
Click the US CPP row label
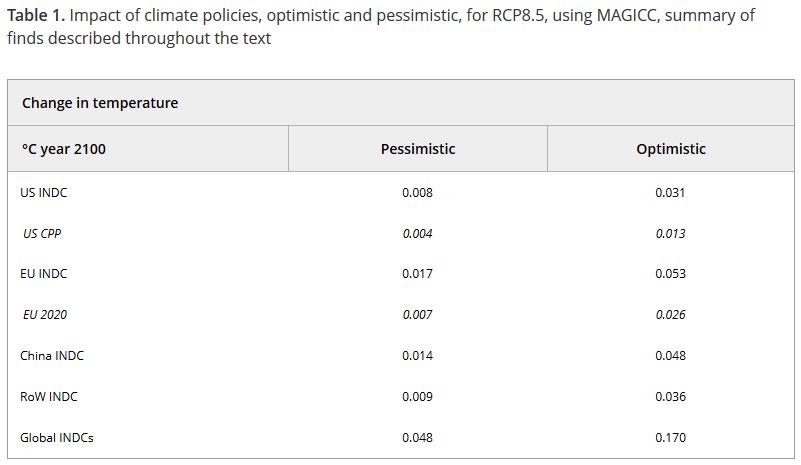(43, 233)
